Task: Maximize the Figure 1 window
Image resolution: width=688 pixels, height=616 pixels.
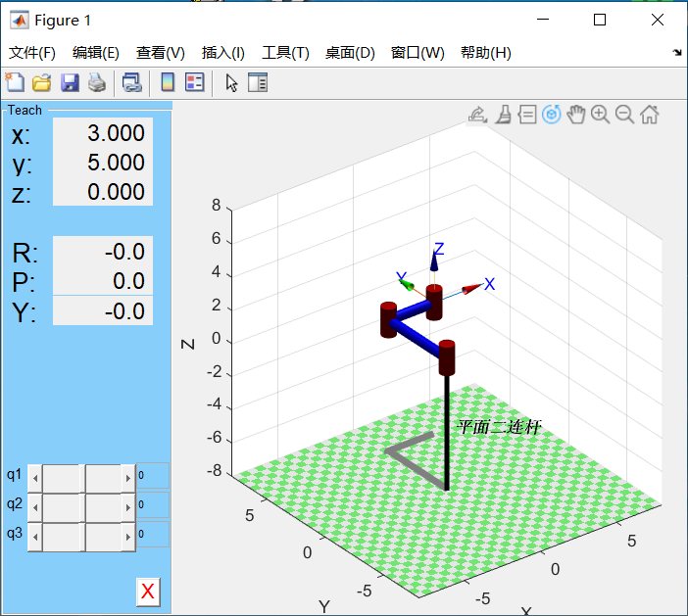Action: click(600, 20)
